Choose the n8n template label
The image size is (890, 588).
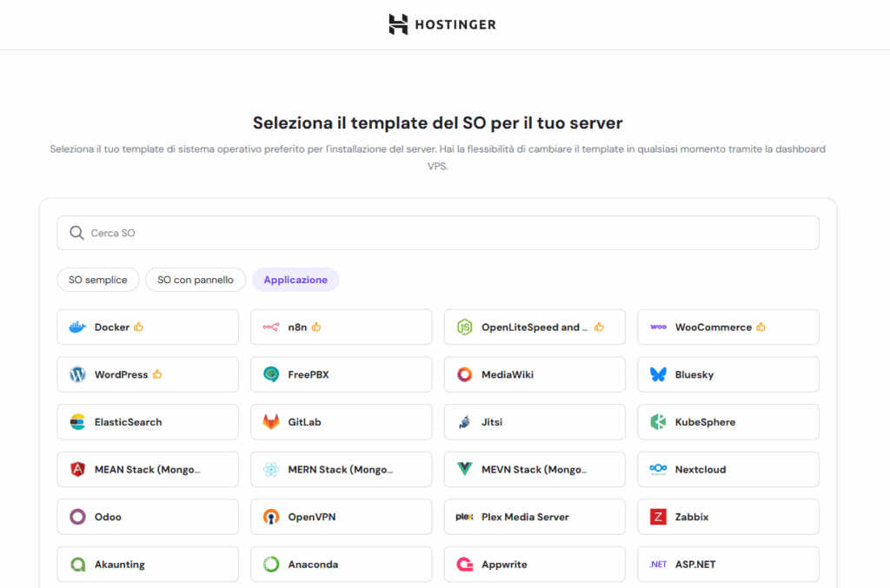[297, 327]
